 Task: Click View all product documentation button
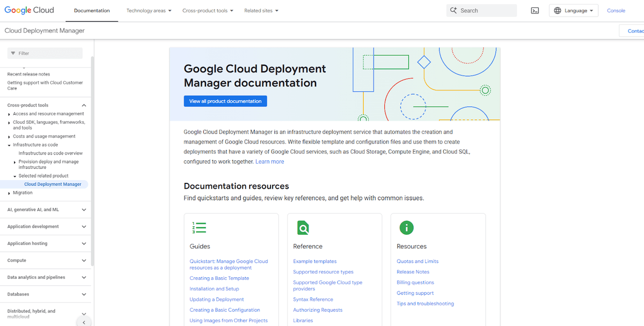pyautogui.click(x=225, y=101)
